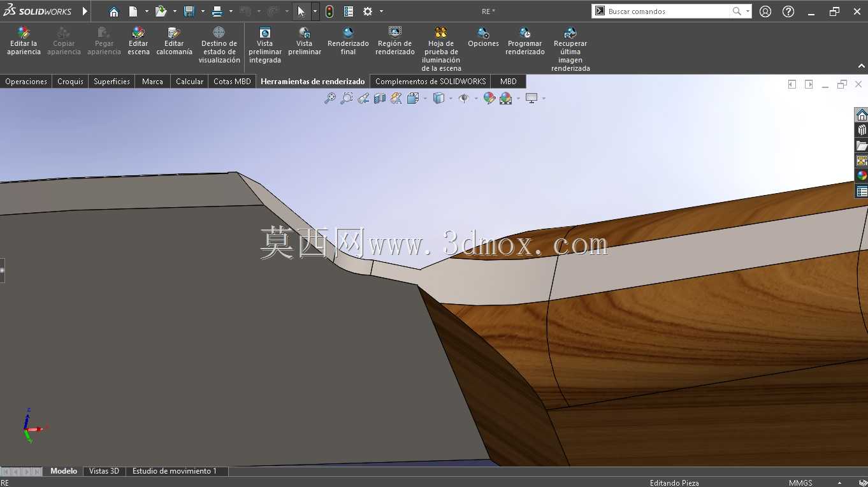
Task: Switch to Complementos de SOLIDWORKS tab
Action: (431, 82)
